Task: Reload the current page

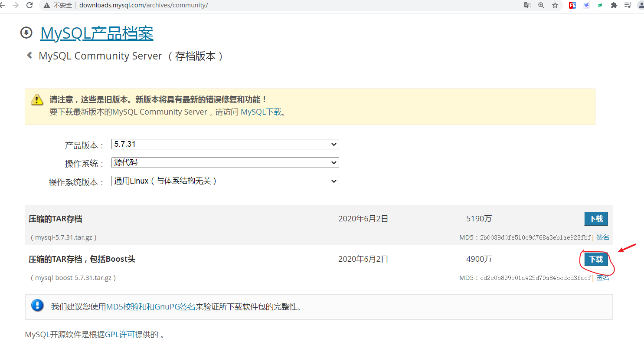Action: [x=29, y=5]
